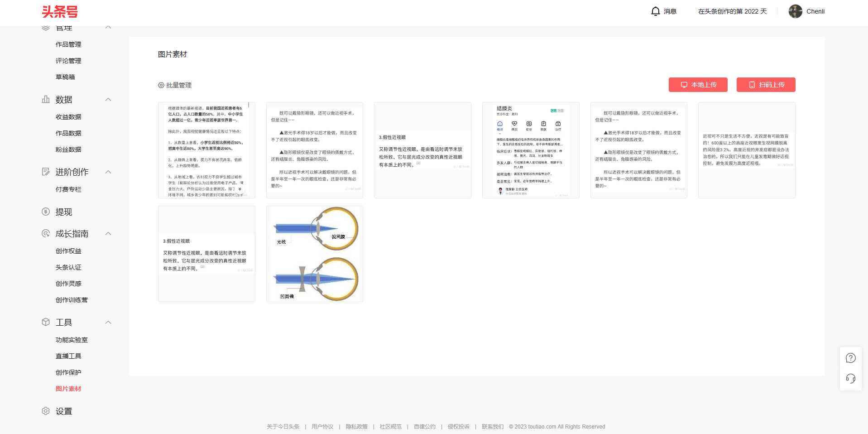The image size is (868, 434).
Task: Click the 头条号 logo
Action: pos(60,12)
